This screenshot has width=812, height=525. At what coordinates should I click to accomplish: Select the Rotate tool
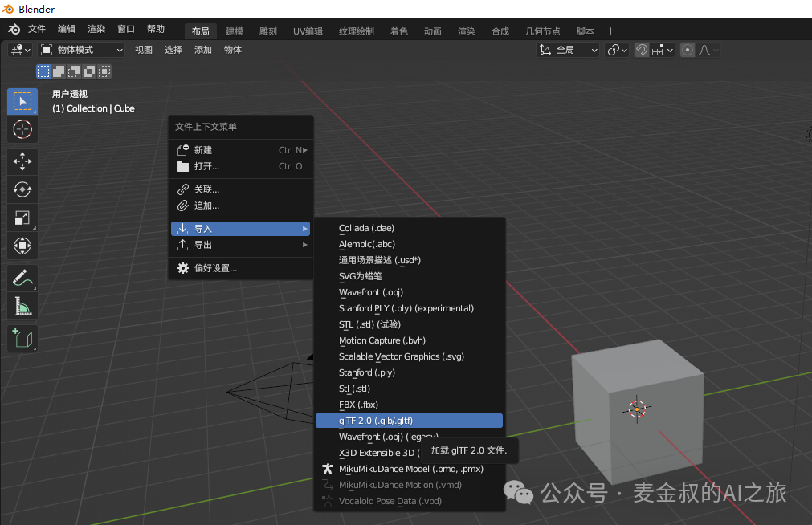click(22, 189)
